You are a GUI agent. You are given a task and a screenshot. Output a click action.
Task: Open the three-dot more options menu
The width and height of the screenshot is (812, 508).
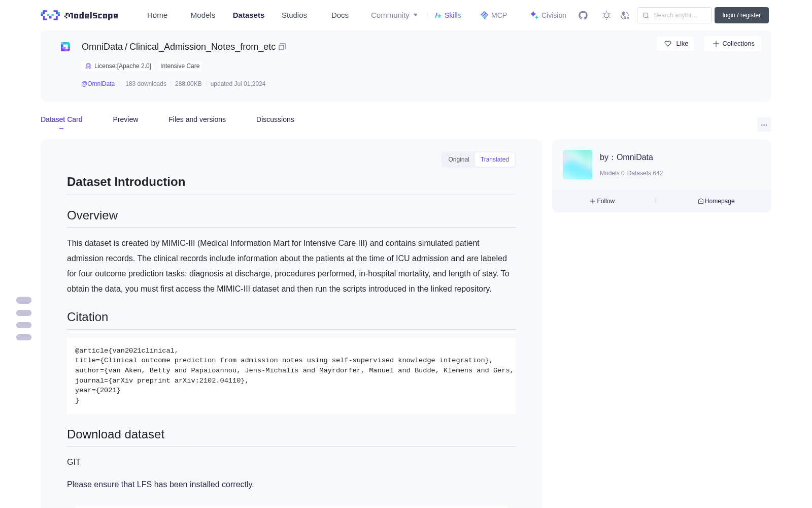point(764,124)
